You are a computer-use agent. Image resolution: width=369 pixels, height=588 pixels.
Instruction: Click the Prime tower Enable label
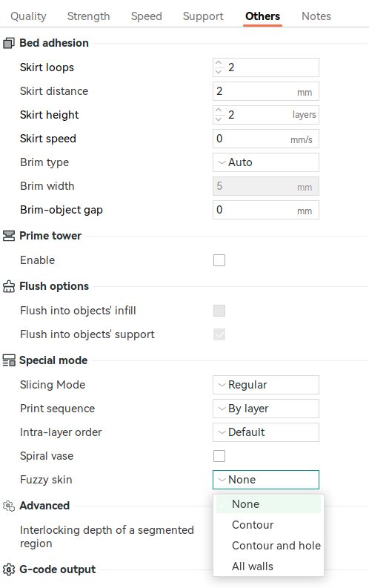coord(38,260)
